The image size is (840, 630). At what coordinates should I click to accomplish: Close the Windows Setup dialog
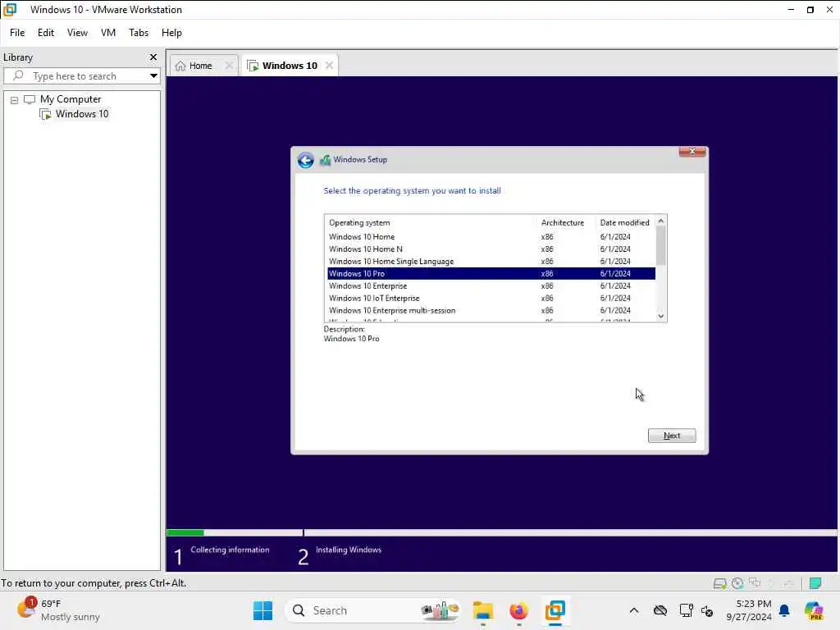[692, 152]
